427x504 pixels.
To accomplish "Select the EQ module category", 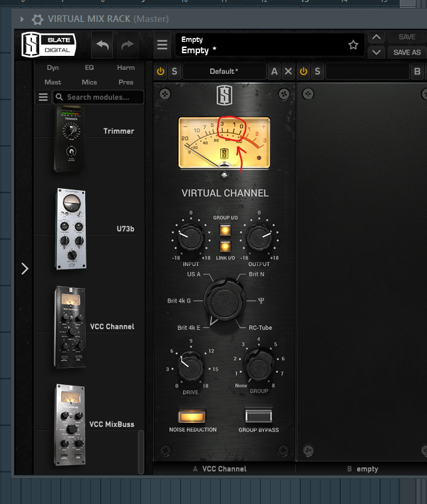I will [x=89, y=68].
